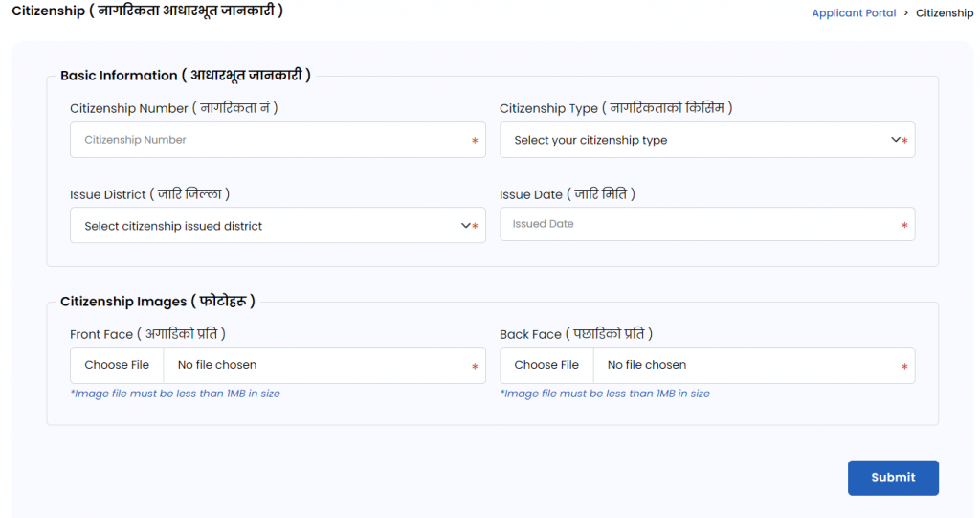
Task: Click the Back Face 'No file chosen' text
Action: pos(647,365)
